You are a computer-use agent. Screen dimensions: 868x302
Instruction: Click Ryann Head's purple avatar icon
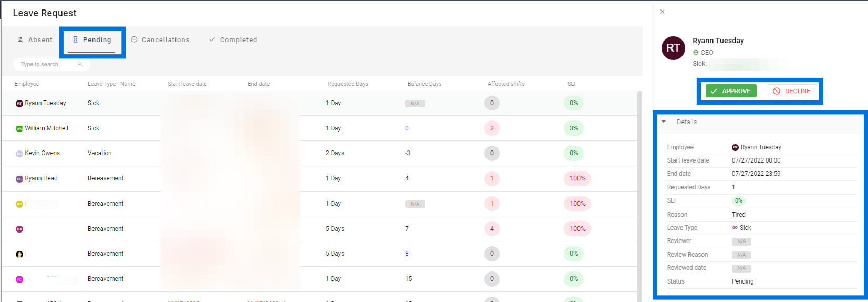[x=19, y=179]
